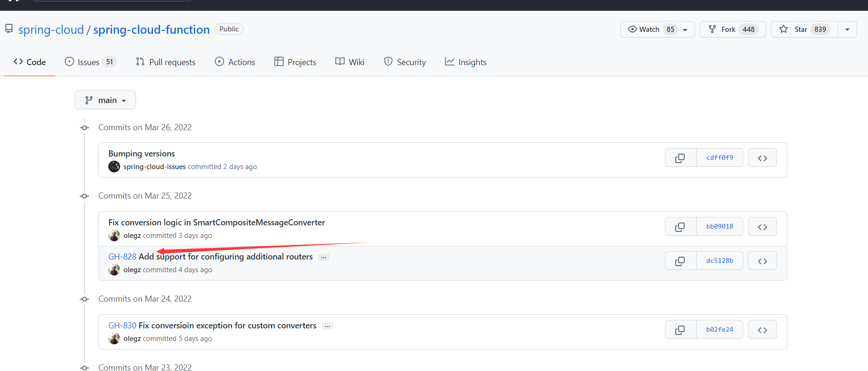Click the 85 watchers count

coord(671,30)
